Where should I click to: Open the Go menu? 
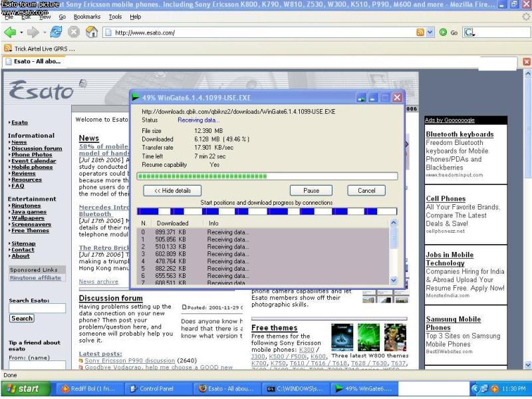[62, 17]
